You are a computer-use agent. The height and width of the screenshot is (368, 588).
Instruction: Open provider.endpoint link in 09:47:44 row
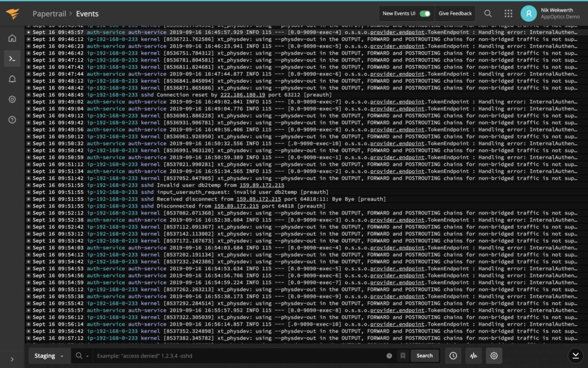(x=397, y=74)
